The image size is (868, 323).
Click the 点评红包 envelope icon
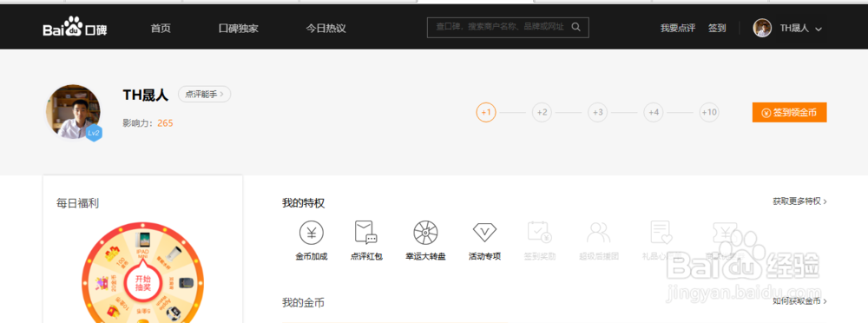(366, 232)
